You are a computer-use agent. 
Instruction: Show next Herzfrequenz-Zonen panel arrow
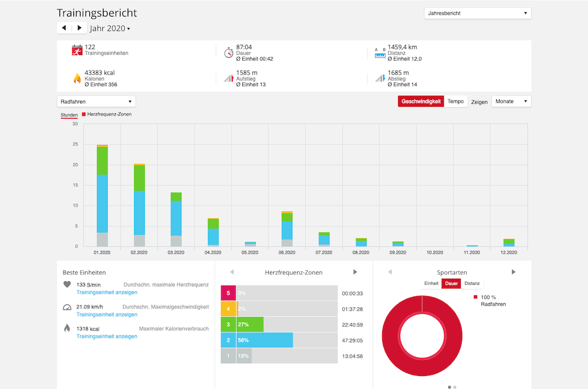pyautogui.click(x=355, y=272)
